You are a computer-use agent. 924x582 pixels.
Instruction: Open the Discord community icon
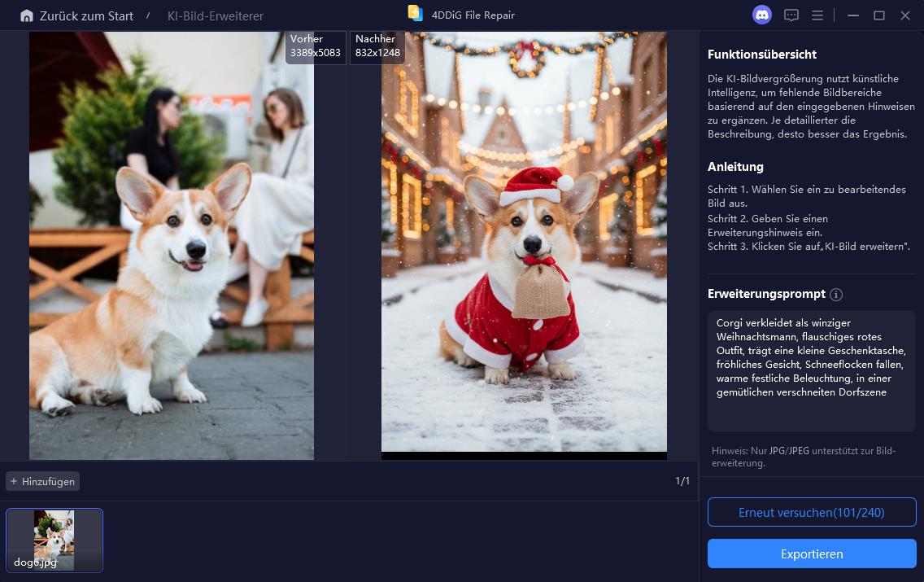(x=762, y=15)
